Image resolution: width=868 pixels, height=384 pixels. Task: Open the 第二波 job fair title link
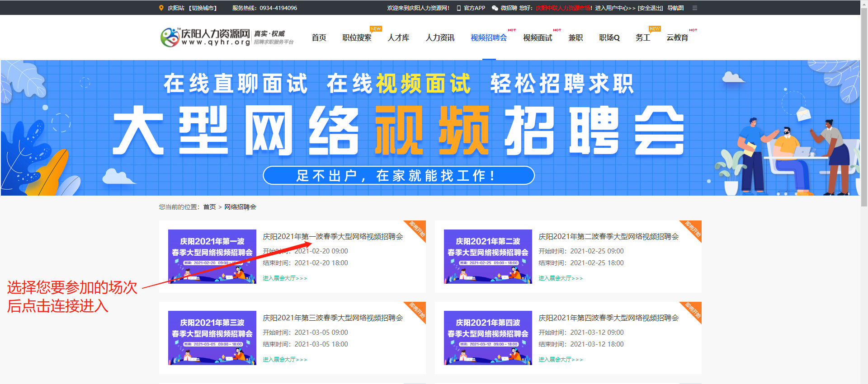[x=609, y=237]
